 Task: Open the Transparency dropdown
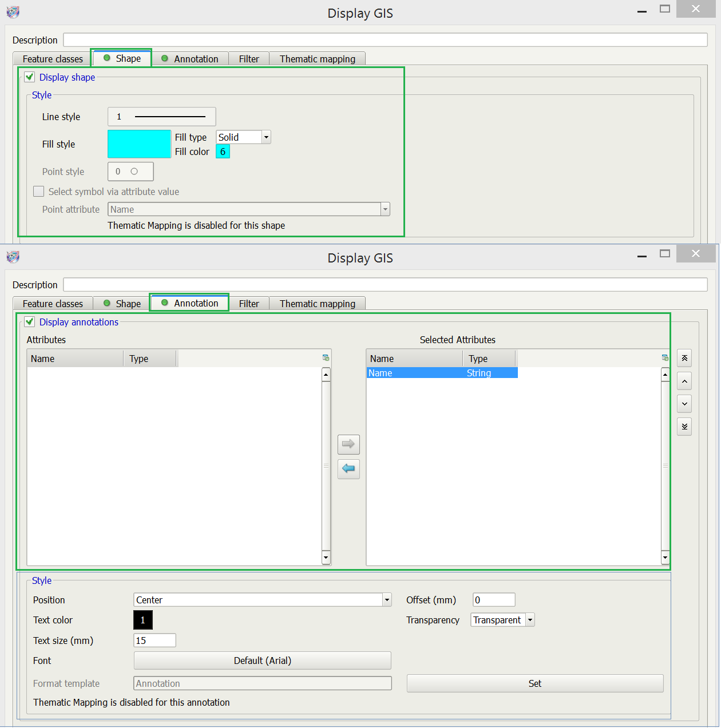530,620
